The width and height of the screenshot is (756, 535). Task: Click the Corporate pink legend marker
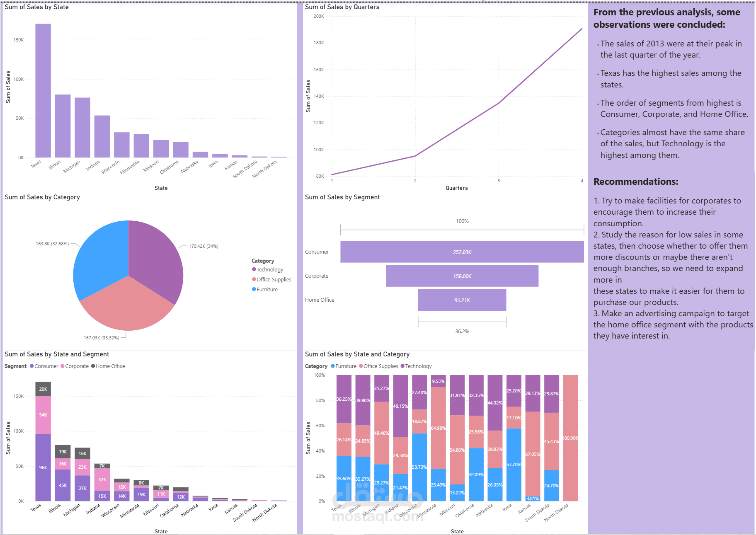pos(63,366)
